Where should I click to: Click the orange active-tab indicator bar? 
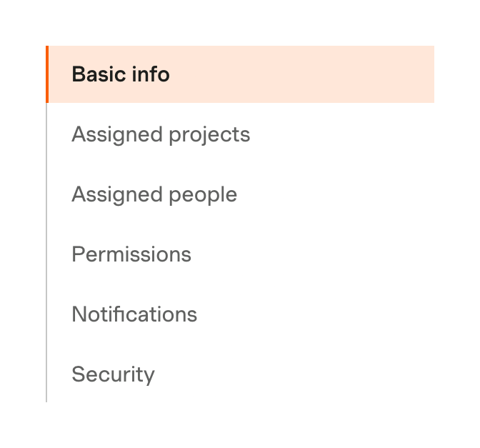(x=47, y=74)
